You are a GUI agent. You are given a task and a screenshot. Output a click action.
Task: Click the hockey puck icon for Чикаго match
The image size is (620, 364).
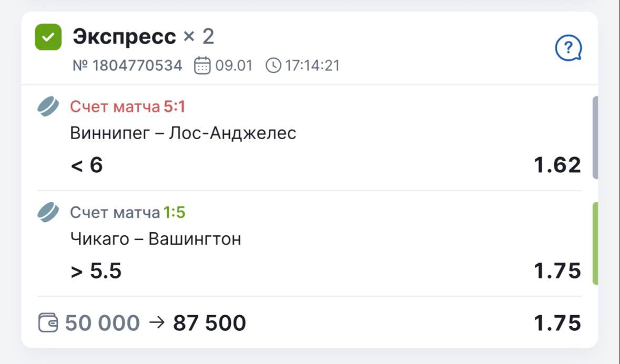click(48, 213)
